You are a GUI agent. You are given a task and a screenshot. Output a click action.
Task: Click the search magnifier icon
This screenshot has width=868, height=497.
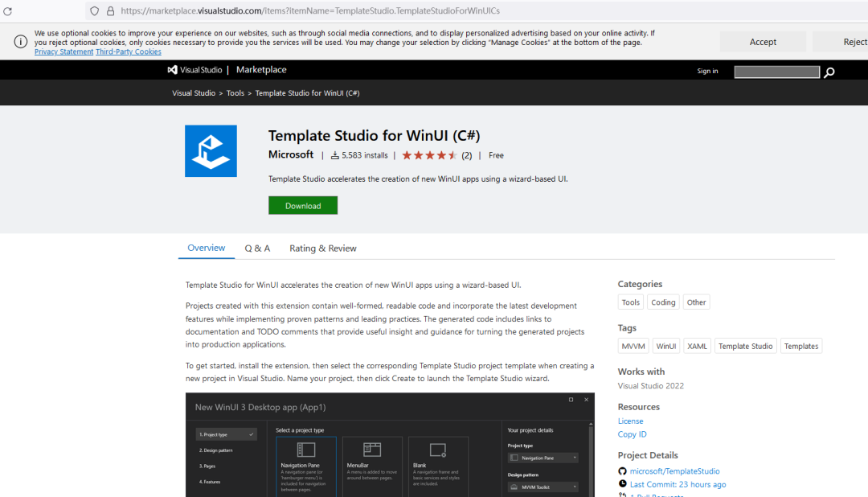[829, 72]
